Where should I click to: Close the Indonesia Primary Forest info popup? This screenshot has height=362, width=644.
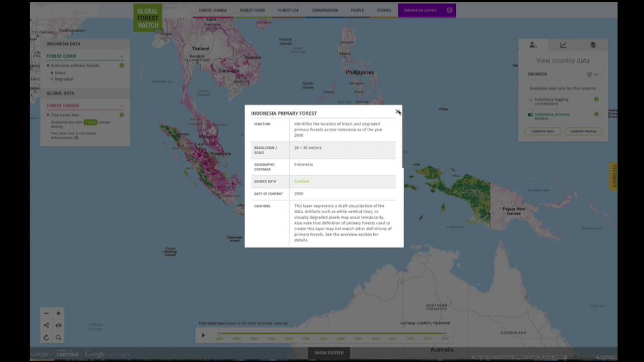click(397, 112)
